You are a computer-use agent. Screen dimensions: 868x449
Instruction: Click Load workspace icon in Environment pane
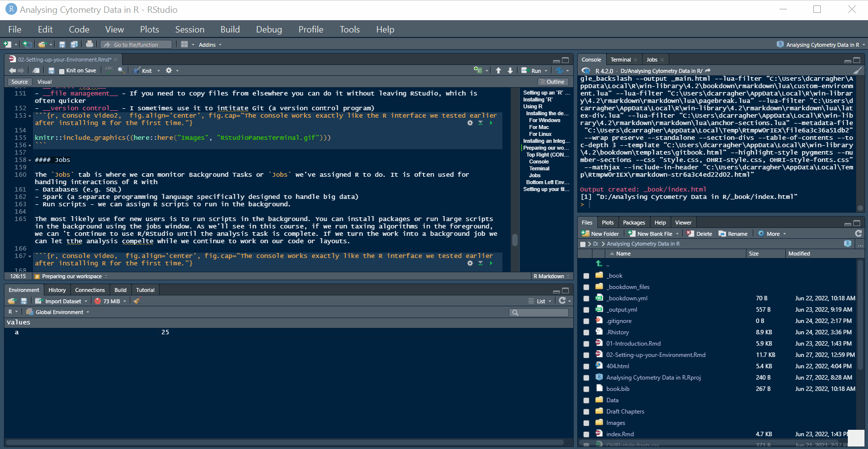12,301
